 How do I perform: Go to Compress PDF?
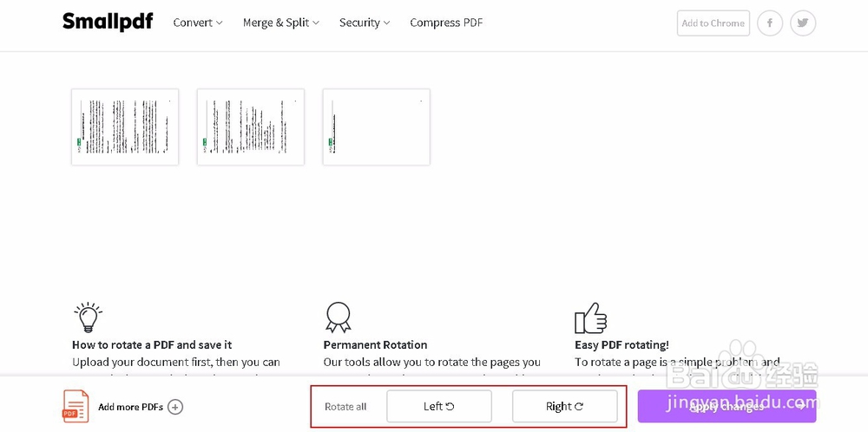[x=446, y=23]
